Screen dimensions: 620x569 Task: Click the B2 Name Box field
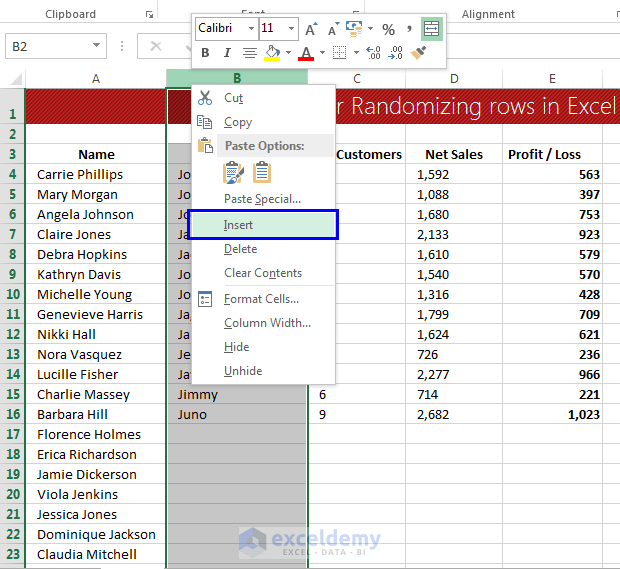pyautogui.click(x=56, y=46)
